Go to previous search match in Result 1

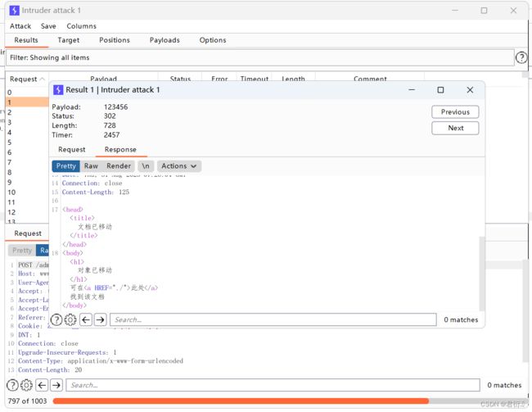pyautogui.click(x=86, y=319)
